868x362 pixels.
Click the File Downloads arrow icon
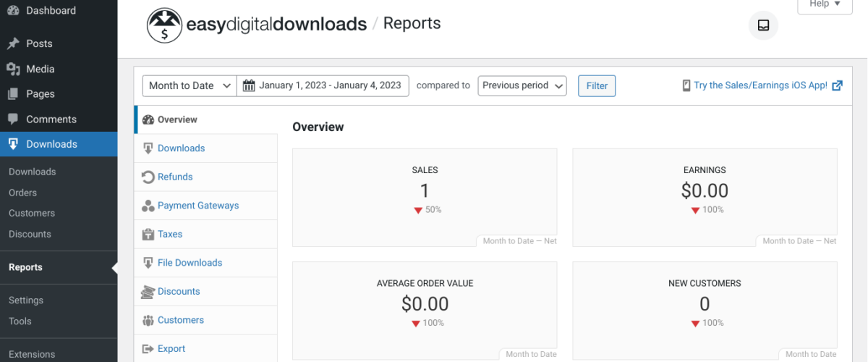(x=148, y=263)
